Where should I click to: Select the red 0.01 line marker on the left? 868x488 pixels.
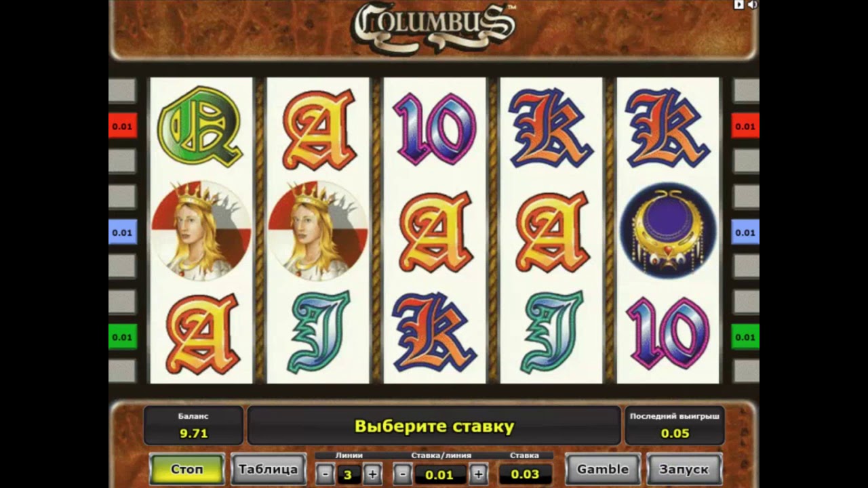[123, 126]
